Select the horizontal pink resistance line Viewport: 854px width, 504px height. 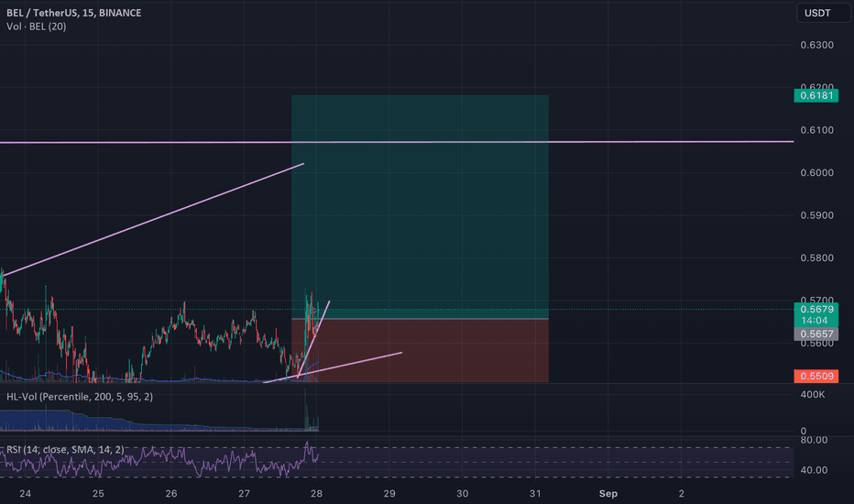(397, 142)
